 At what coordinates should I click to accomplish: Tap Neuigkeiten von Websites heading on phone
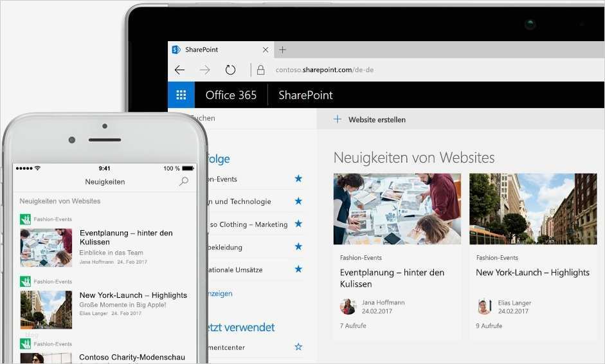60,201
